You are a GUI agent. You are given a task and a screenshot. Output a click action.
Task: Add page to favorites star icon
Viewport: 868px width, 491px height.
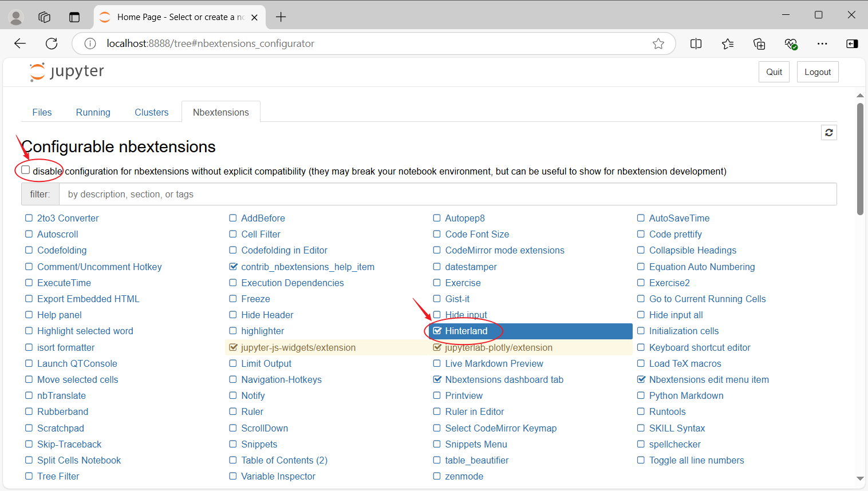click(x=658, y=43)
